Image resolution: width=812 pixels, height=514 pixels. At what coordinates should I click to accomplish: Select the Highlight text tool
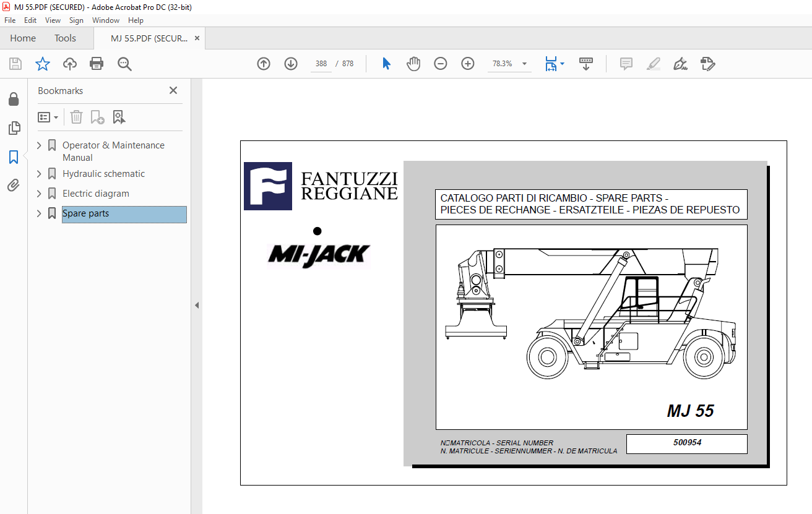pyautogui.click(x=653, y=64)
